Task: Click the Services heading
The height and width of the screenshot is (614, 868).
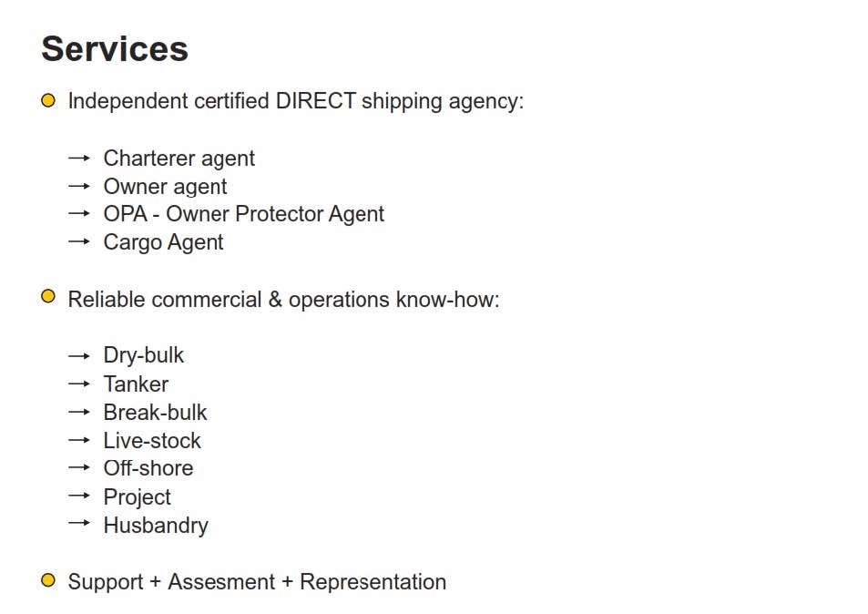Action: click(115, 48)
